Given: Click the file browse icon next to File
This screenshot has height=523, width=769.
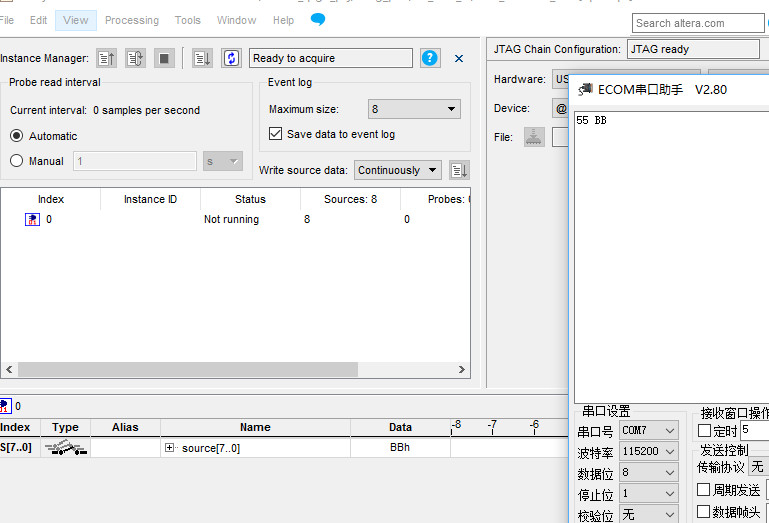Looking at the screenshot, I should pyautogui.click(x=534, y=137).
